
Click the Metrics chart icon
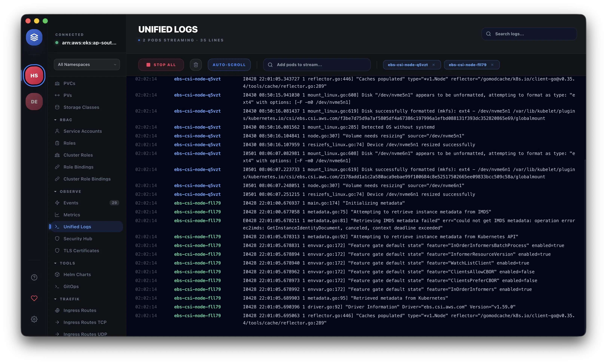tap(57, 215)
